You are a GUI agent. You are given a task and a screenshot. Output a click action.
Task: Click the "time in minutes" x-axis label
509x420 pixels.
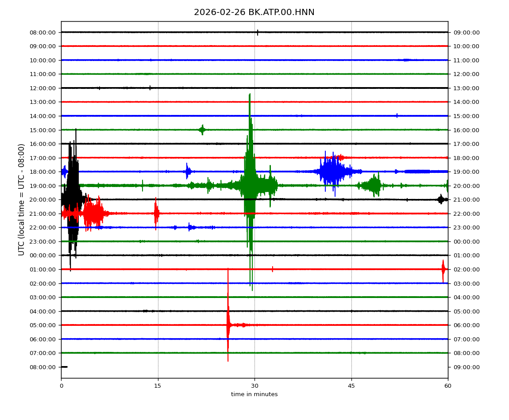(x=254, y=394)
